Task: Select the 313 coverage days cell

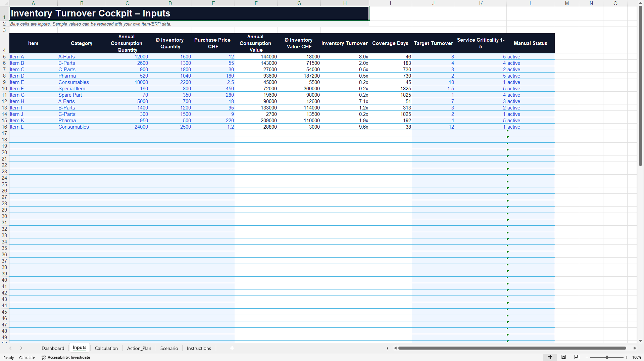Action: tap(390, 108)
